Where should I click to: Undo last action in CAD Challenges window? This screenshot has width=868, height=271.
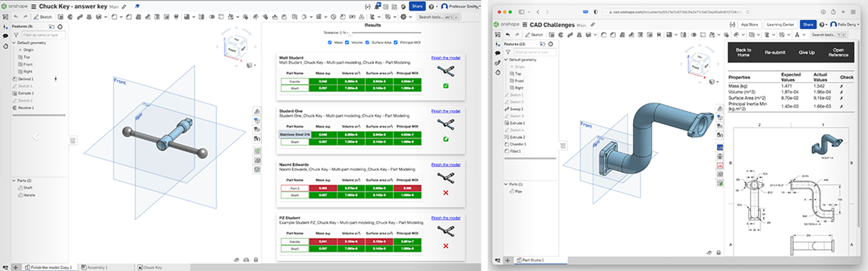(508, 35)
